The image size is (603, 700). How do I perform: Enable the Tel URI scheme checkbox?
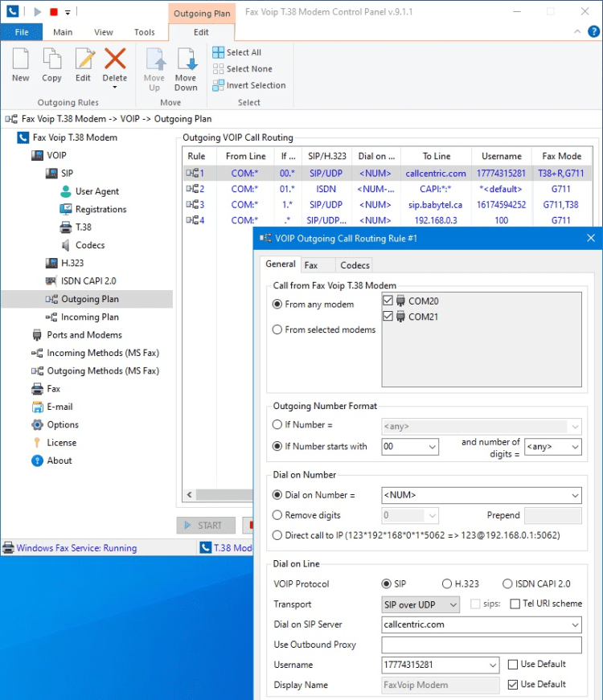point(515,604)
